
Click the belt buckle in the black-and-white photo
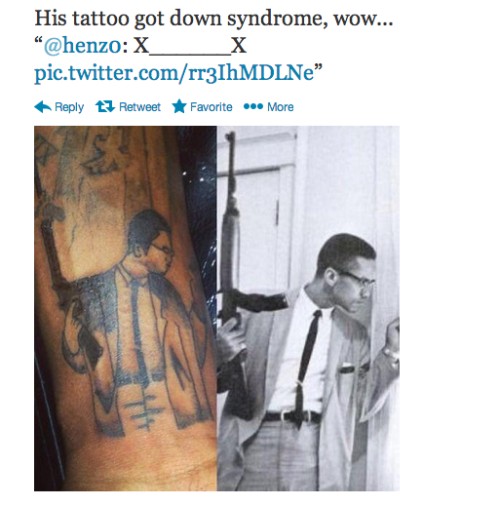(287, 416)
